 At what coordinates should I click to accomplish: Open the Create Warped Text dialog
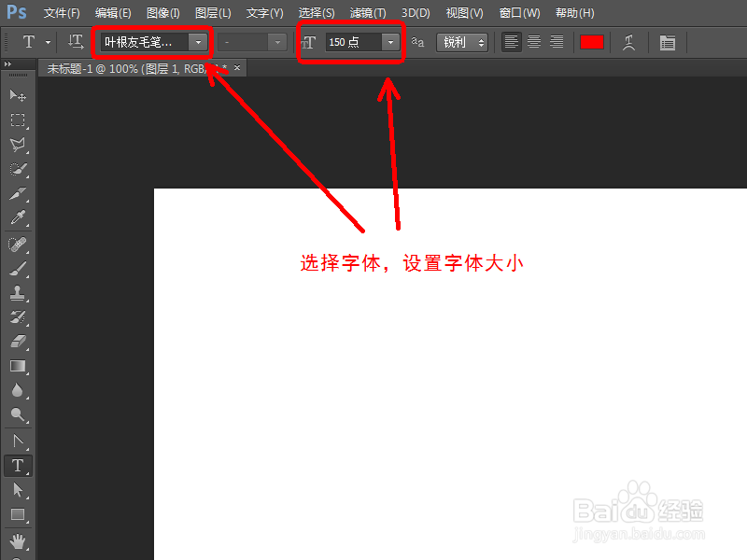(x=628, y=42)
